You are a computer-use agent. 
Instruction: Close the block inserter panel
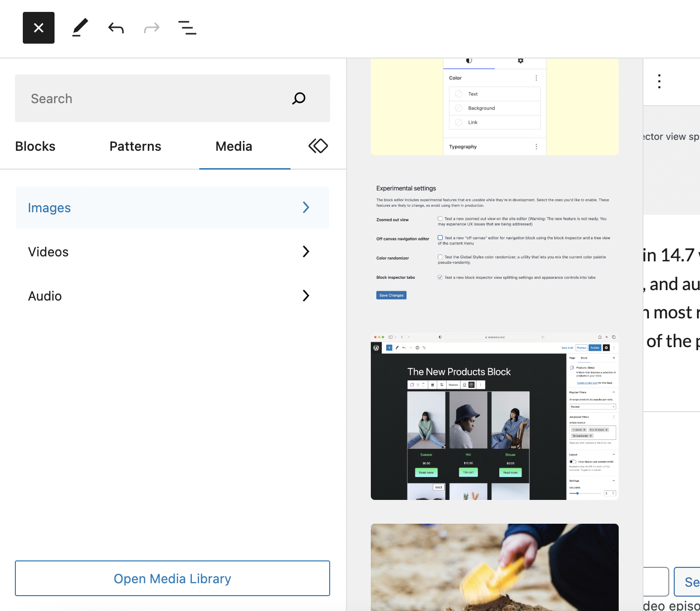(39, 28)
